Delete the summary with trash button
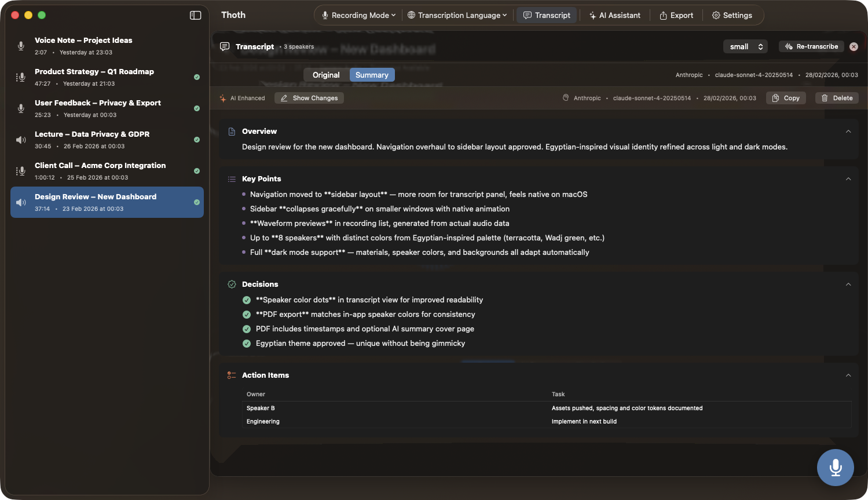Viewport: 868px width, 500px height. pos(837,98)
